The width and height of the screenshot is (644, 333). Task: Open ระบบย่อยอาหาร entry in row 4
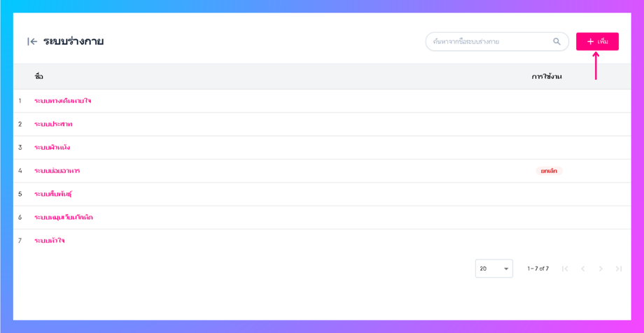[57, 171]
